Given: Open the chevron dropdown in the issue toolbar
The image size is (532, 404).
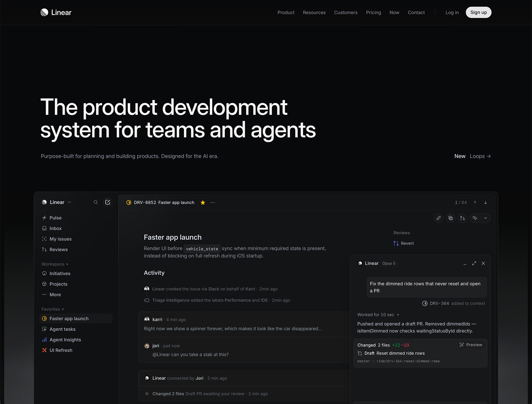Looking at the screenshot, I should tap(486, 218).
